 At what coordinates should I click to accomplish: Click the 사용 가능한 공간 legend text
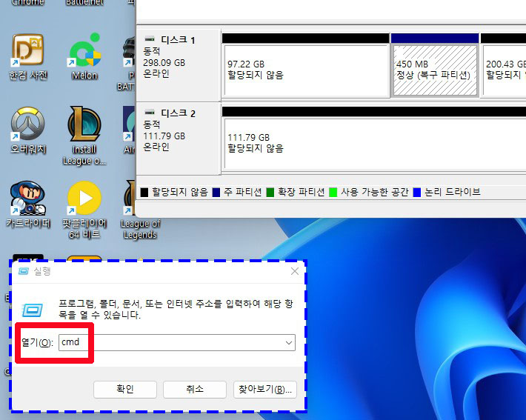(x=374, y=192)
